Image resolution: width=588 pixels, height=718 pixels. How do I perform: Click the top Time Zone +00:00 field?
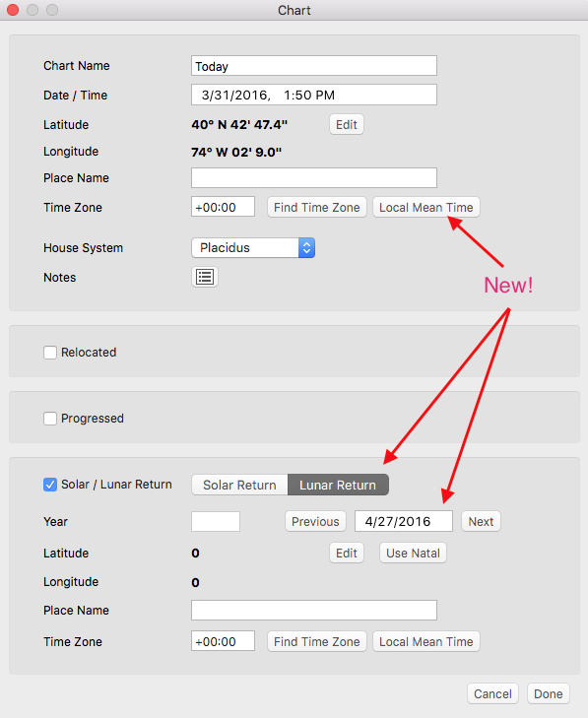coord(223,207)
